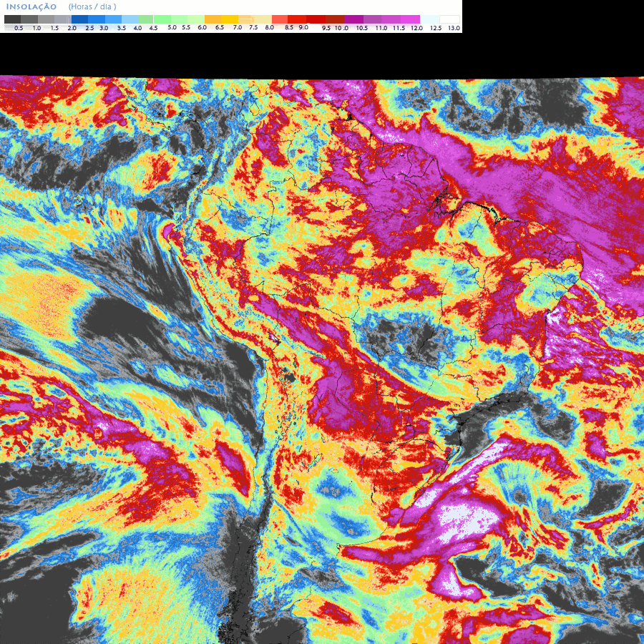Click the South America insolation map image
The image size is (644, 644).
point(322,360)
